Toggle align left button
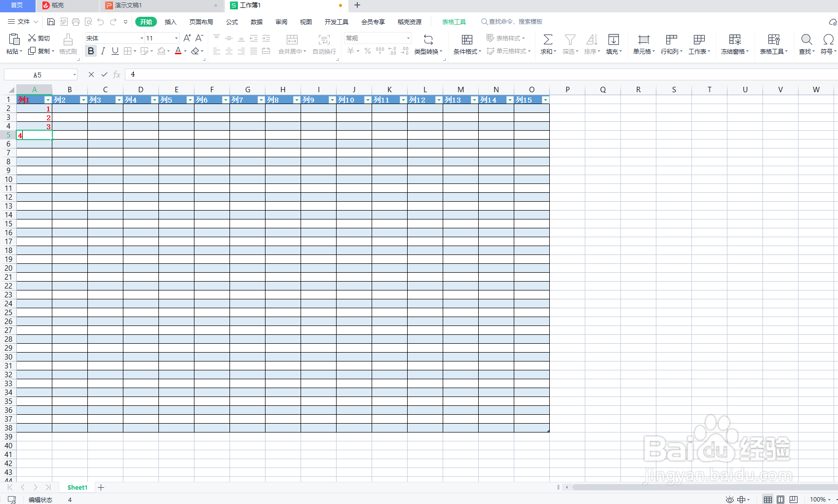 point(217,51)
